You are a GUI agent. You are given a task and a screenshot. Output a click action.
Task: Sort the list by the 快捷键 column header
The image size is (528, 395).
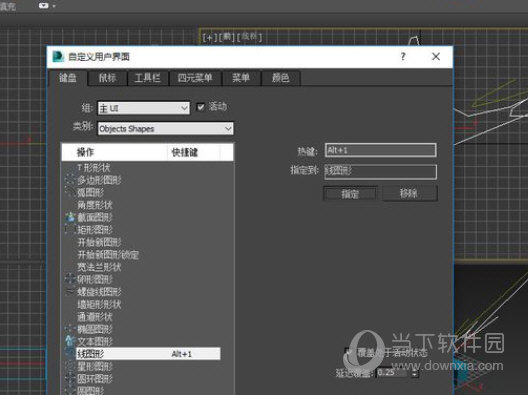[194, 152]
